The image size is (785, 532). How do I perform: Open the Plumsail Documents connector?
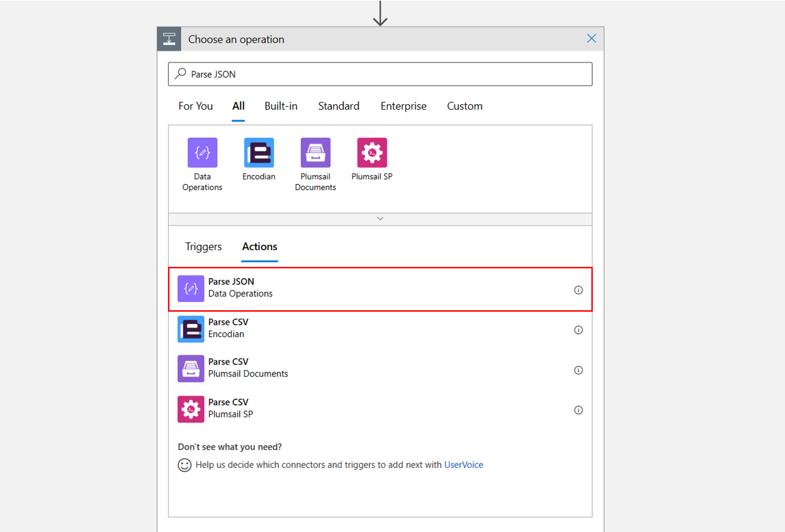(x=315, y=153)
